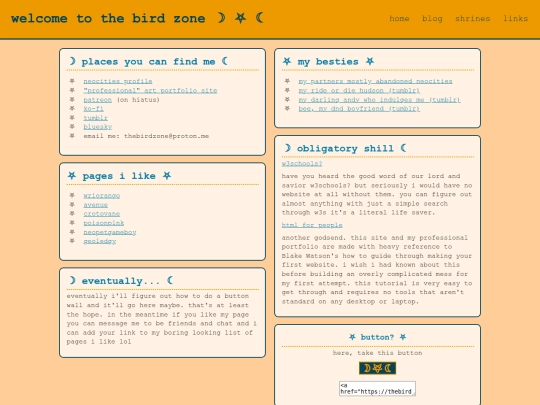Screen dimensions: 540x405
Task: Open my partners mostly abandoned neocities link
Action: pyautogui.click(x=375, y=81)
